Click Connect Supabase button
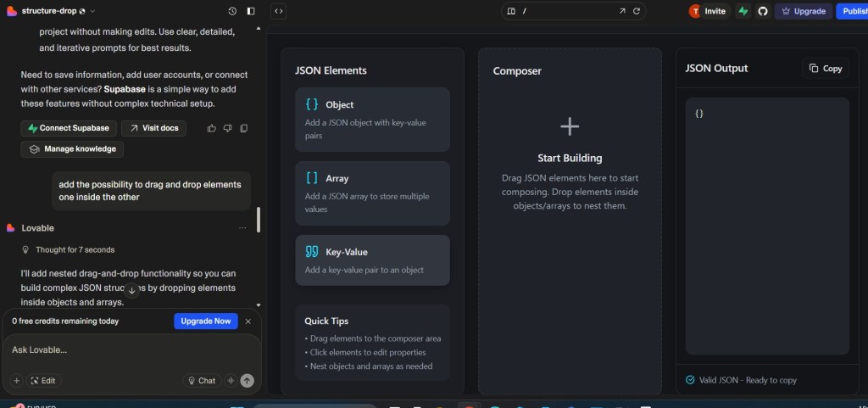The height and width of the screenshot is (408, 868). [70, 128]
